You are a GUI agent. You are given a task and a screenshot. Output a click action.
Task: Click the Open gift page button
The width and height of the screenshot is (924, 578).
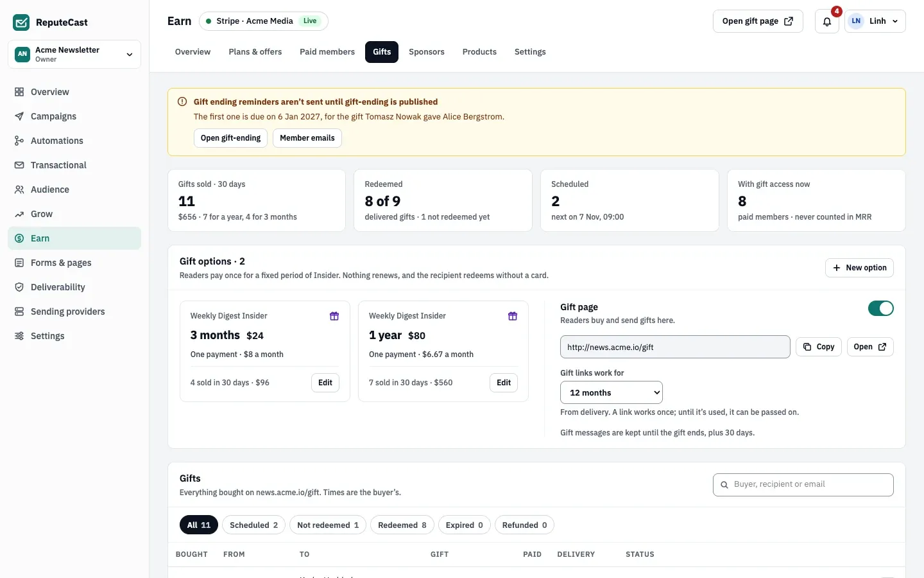pyautogui.click(x=758, y=21)
